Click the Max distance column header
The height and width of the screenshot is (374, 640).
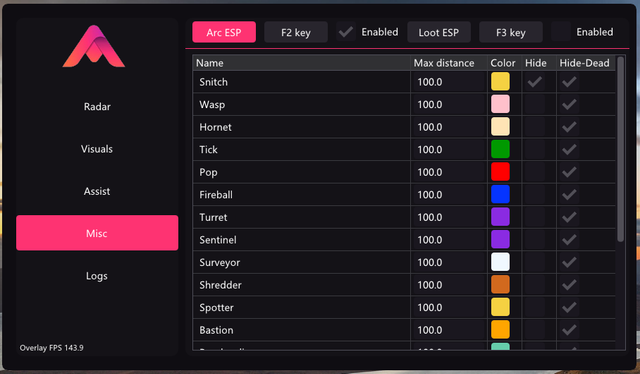click(449, 63)
